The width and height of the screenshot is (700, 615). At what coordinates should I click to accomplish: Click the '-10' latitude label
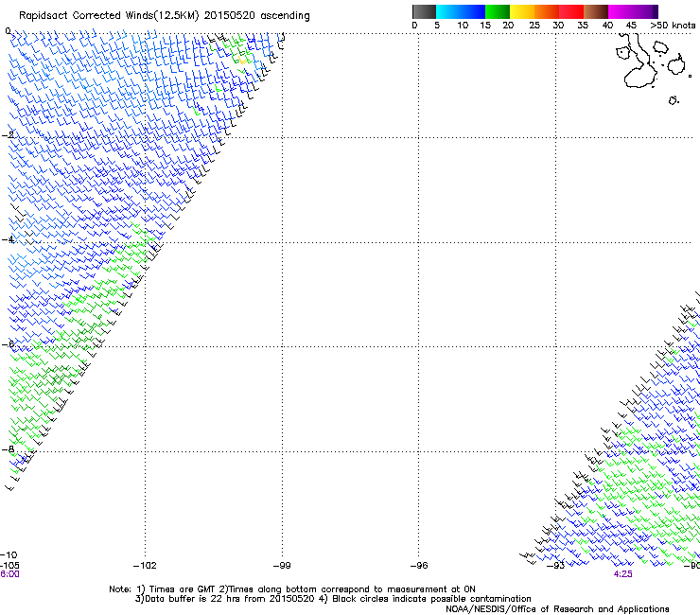click(9, 554)
